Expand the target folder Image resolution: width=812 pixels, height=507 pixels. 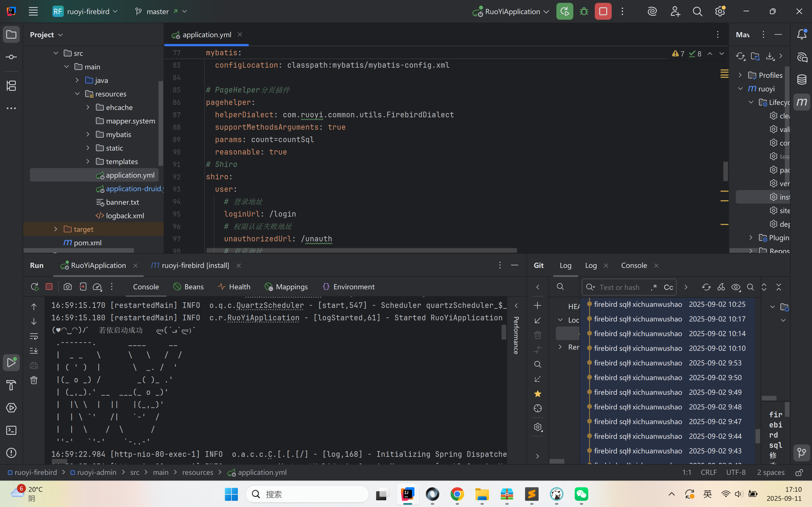point(56,229)
